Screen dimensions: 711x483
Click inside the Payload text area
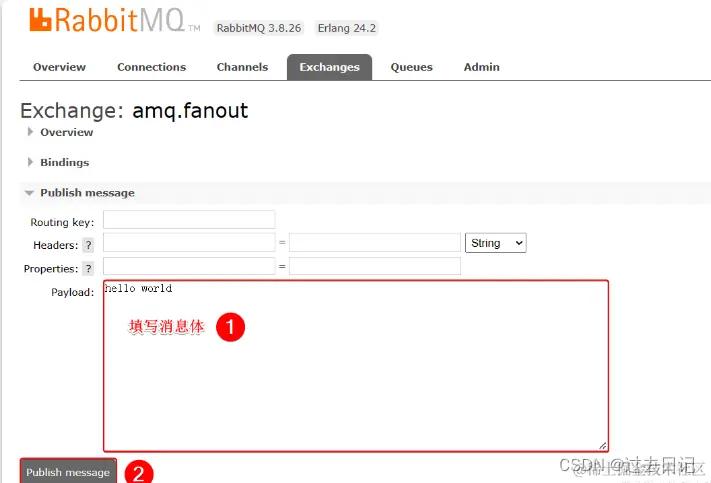tap(356, 366)
